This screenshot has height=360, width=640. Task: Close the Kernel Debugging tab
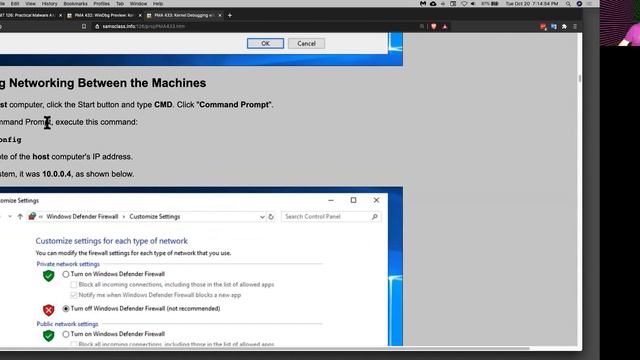click(220, 15)
